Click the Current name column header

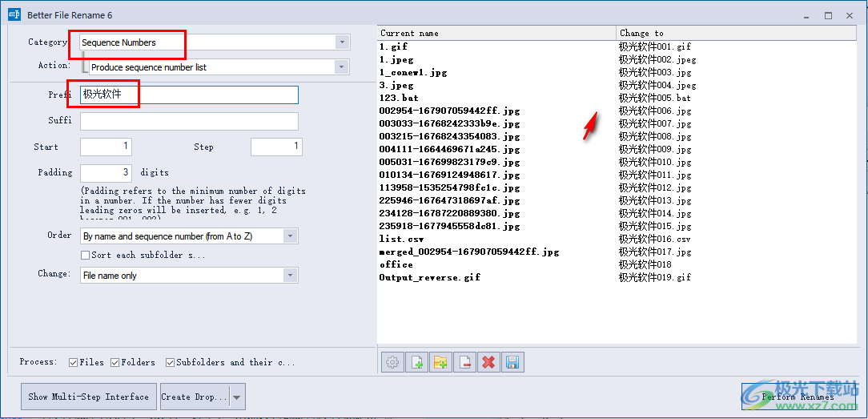(496, 33)
